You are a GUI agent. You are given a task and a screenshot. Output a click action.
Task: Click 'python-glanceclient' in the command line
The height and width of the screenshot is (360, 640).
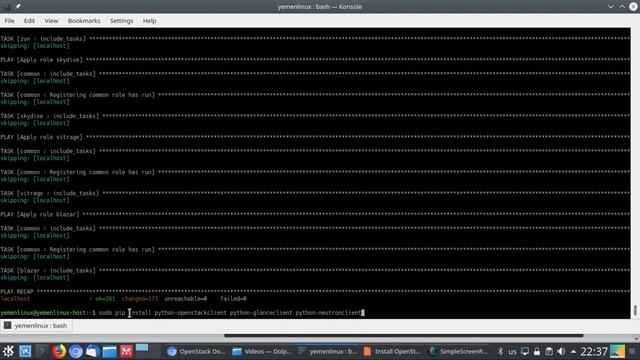261,313
